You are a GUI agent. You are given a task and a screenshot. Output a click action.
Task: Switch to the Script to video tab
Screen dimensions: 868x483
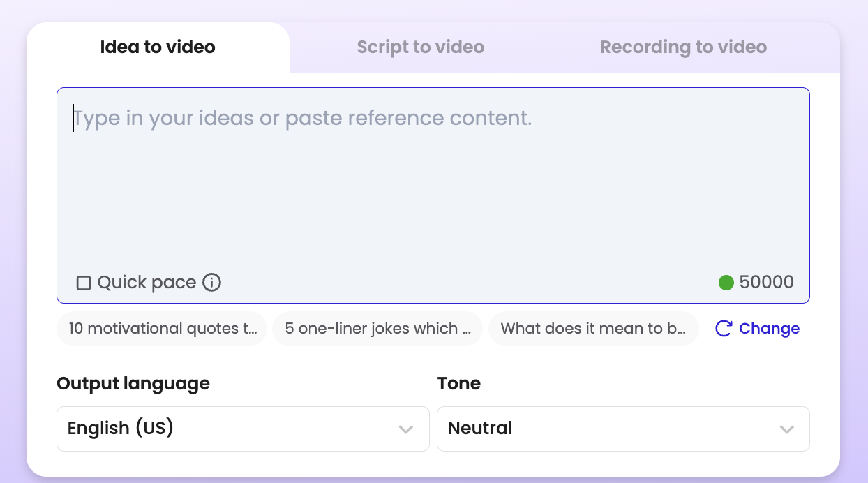point(420,47)
